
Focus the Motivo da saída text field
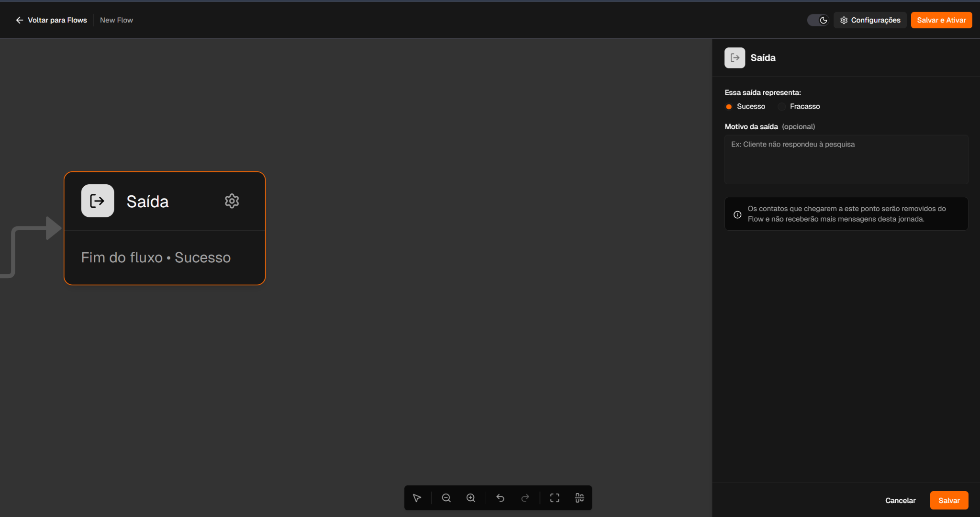point(846,159)
